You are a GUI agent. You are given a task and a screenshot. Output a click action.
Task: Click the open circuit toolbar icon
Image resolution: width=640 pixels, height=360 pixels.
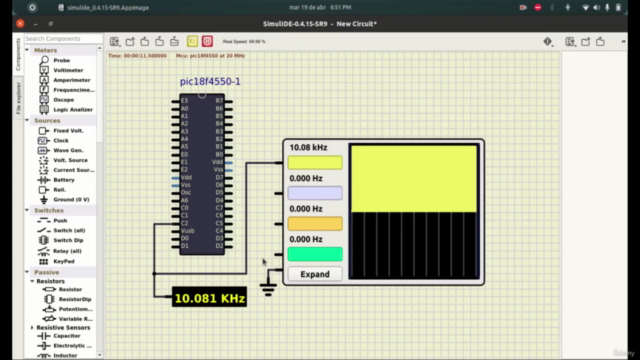(130, 41)
